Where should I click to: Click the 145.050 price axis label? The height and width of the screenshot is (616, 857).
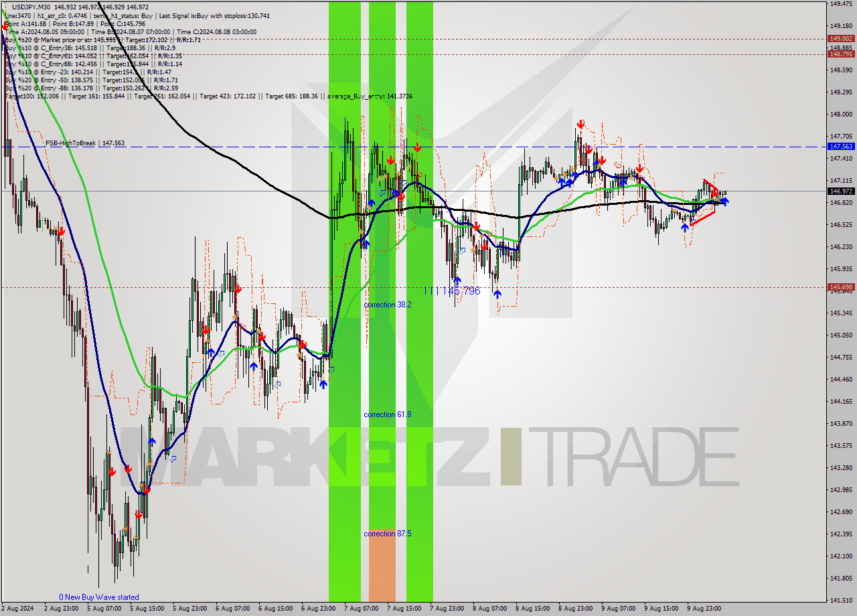[x=841, y=335]
